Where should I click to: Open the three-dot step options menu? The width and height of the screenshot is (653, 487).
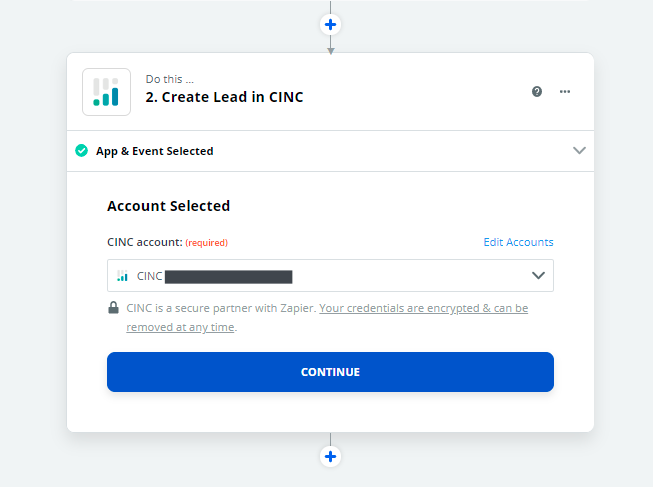565,92
